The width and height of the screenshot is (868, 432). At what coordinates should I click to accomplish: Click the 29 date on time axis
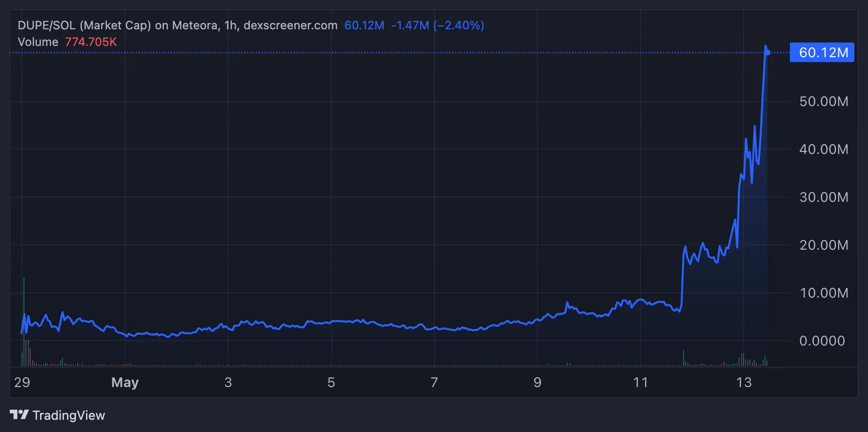(x=22, y=382)
